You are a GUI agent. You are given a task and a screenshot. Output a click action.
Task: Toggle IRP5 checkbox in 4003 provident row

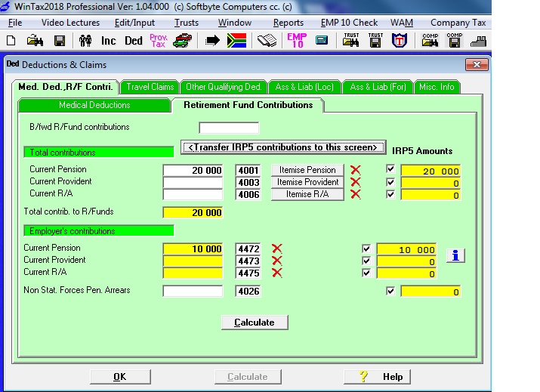pyautogui.click(x=390, y=182)
